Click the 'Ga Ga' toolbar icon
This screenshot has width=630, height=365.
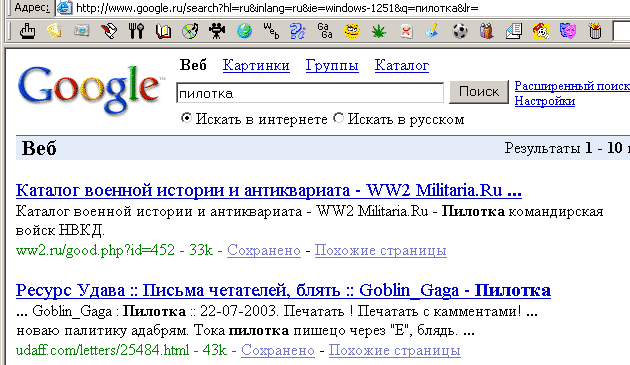click(x=325, y=31)
